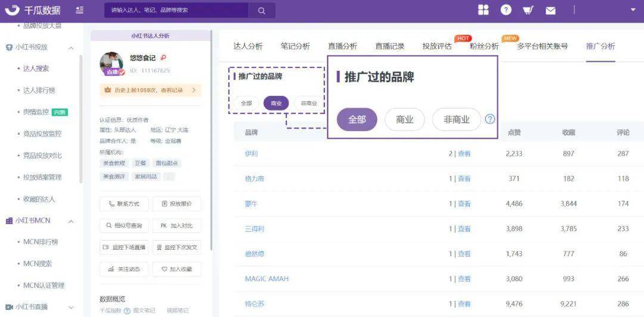
Task: Open MCN认证管理 in sidebar
Action: coord(44,285)
